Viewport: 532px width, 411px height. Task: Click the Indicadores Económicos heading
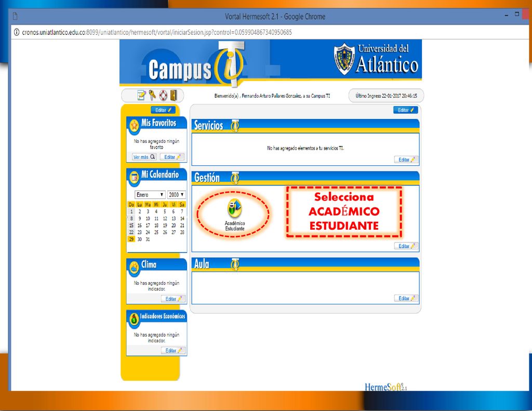[x=163, y=316]
